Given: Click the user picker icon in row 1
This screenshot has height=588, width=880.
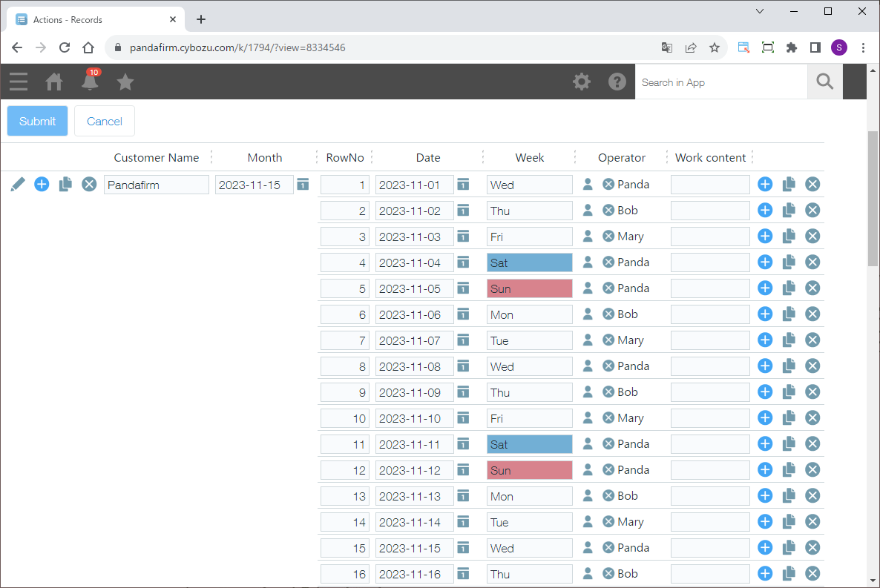Looking at the screenshot, I should (588, 185).
